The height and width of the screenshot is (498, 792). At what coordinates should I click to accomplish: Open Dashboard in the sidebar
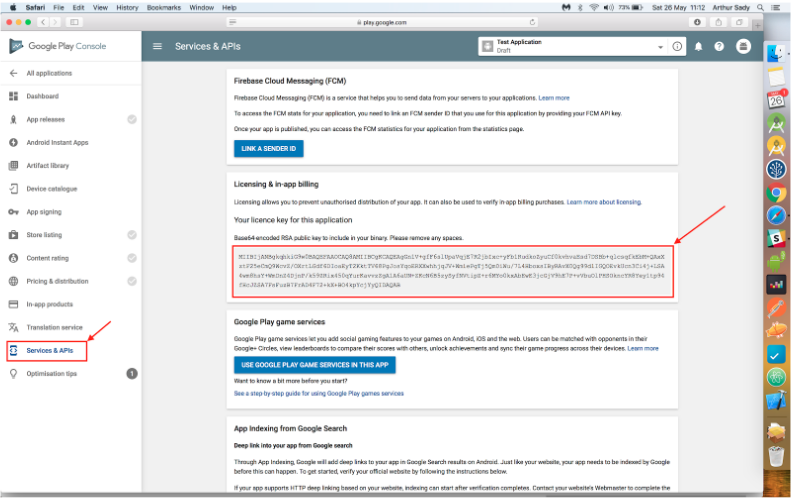42,96
